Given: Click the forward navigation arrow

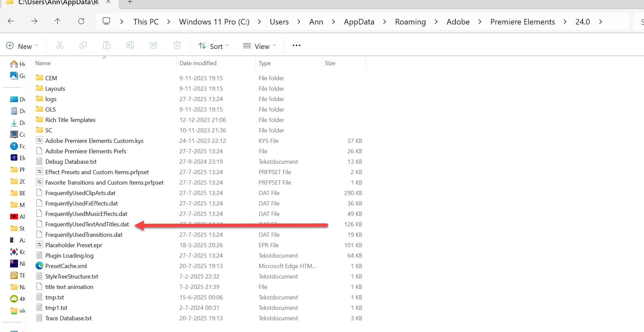Looking at the screenshot, I should (x=34, y=21).
